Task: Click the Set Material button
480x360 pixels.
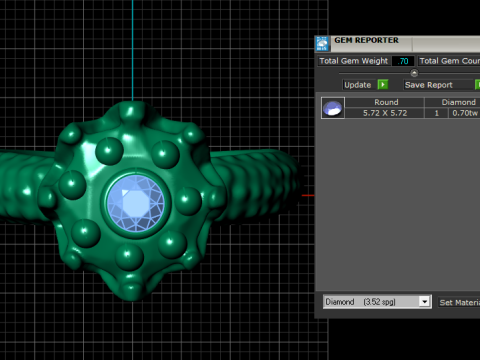Action: click(459, 302)
